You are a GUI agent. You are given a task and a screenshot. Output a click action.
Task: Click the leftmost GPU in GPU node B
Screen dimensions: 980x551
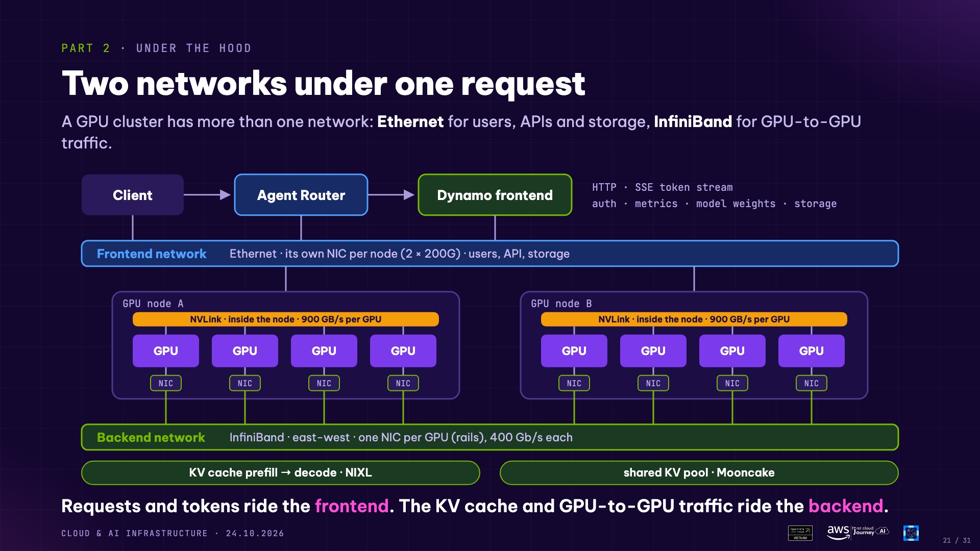pyautogui.click(x=574, y=351)
